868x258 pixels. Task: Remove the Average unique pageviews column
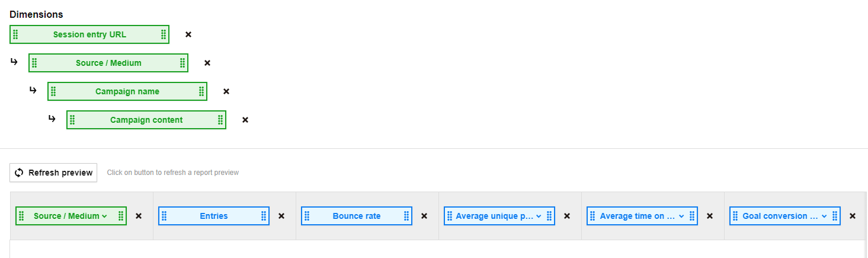pyautogui.click(x=567, y=216)
